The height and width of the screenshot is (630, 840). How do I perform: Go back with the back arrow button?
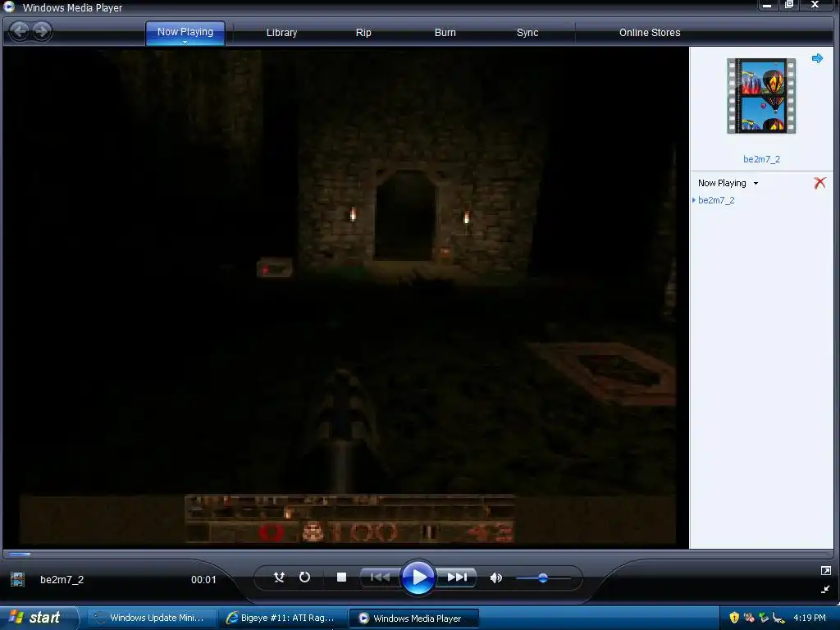pyautogui.click(x=20, y=31)
